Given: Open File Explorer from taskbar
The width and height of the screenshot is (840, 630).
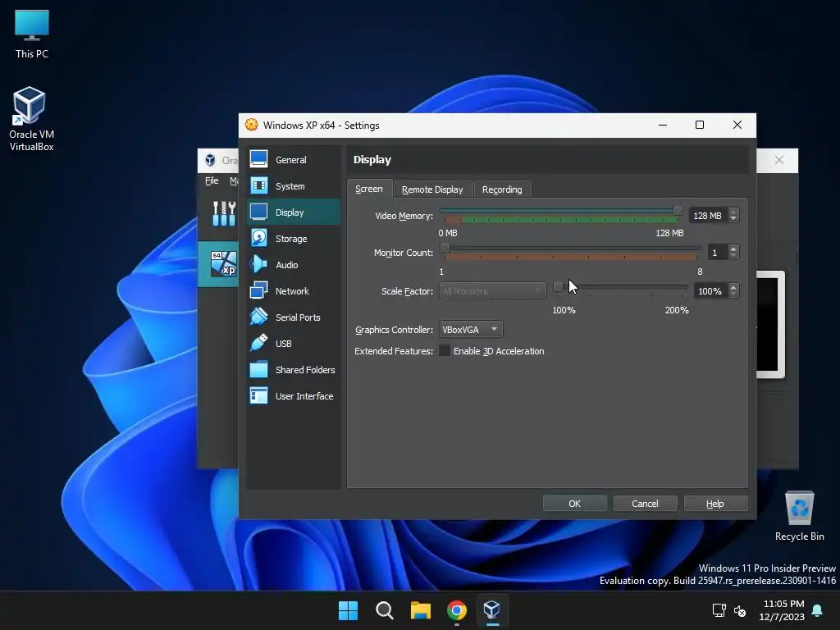Looking at the screenshot, I should pyautogui.click(x=421, y=610).
